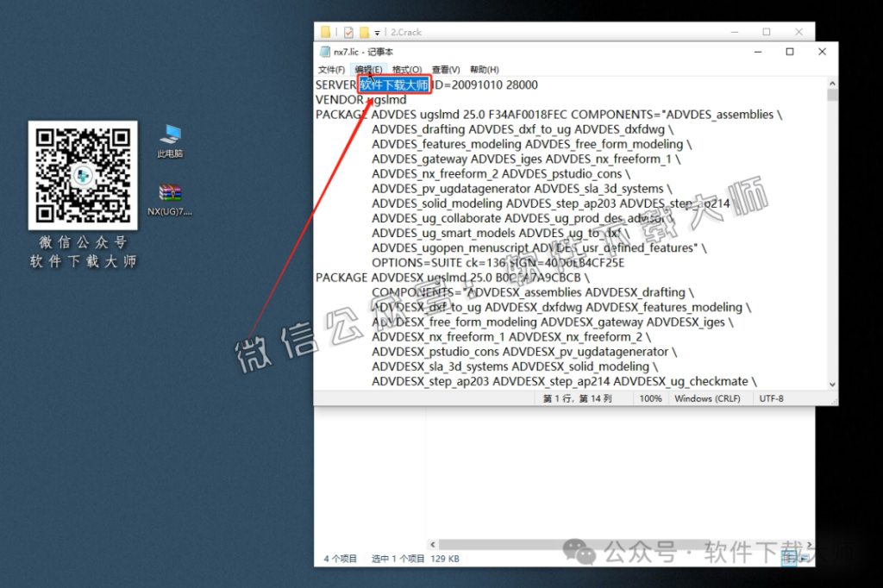This screenshot has width=883, height=588.
Task: Open the 帮助(H) menu
Action: click(x=485, y=70)
